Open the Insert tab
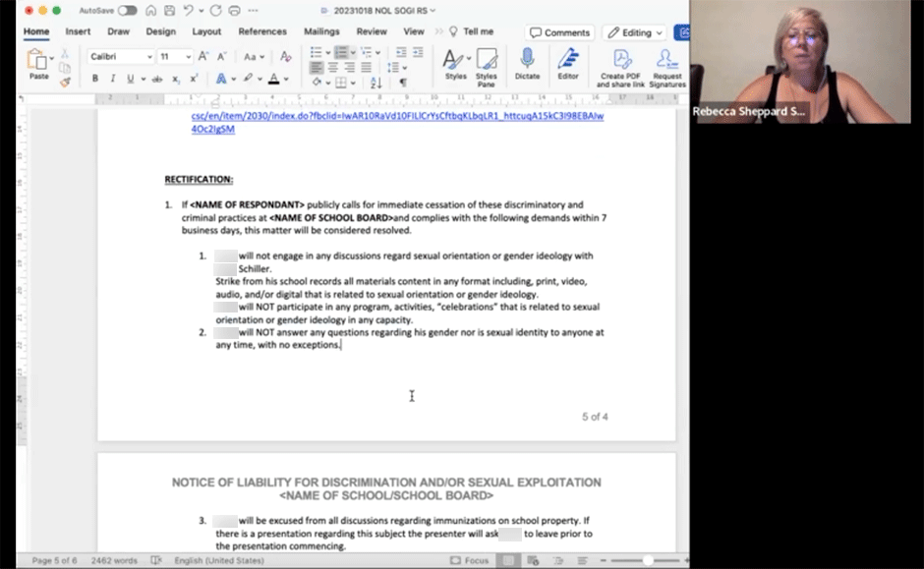Screen dimensions: 924x569 78,31
